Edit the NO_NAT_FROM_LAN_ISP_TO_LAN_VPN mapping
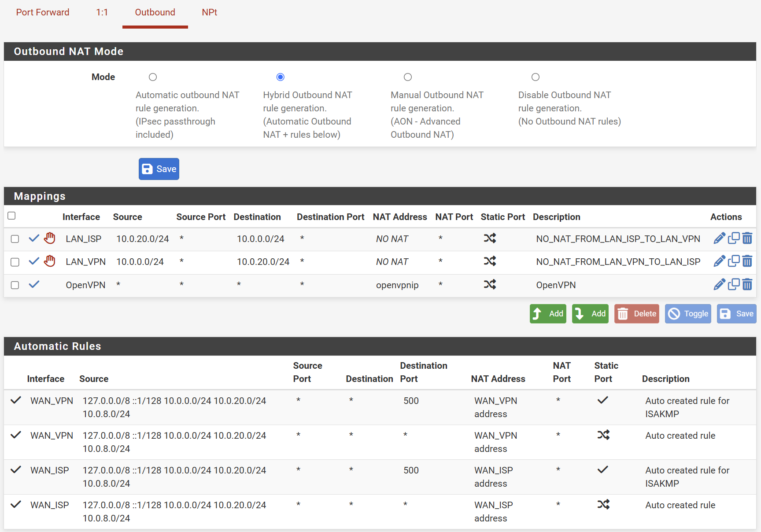This screenshot has height=532, width=761. click(x=719, y=238)
